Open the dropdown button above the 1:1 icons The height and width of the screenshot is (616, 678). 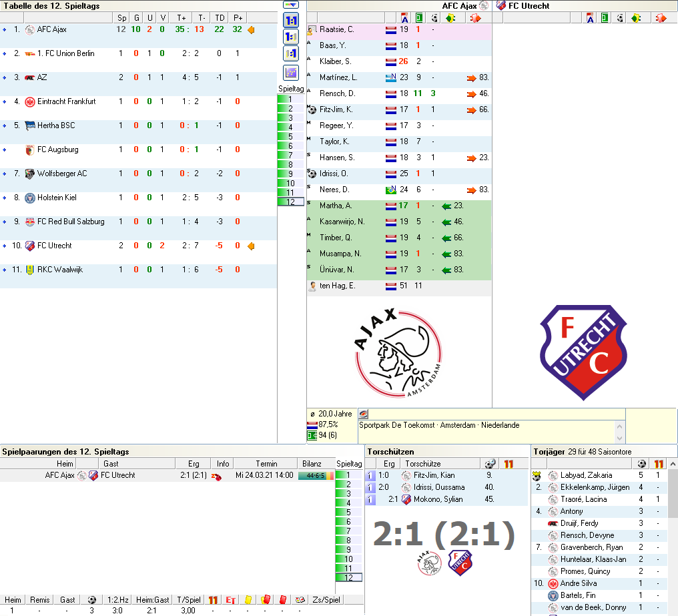pos(291,5)
